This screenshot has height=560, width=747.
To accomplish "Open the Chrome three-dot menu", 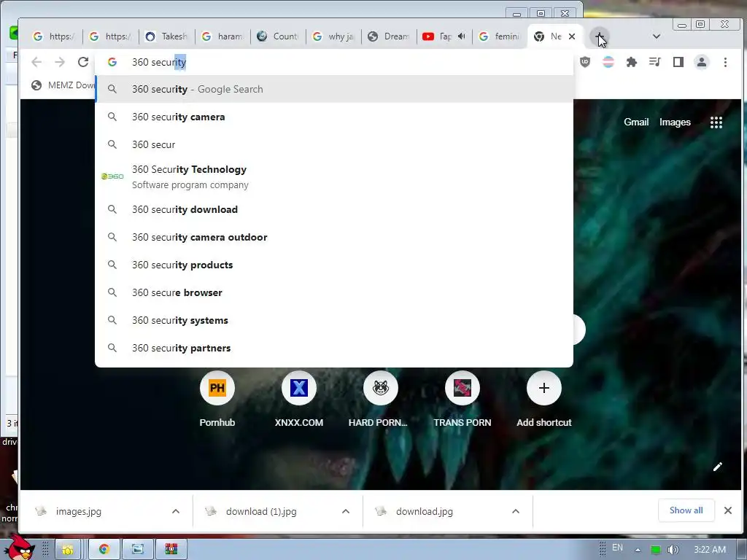I will tap(725, 62).
